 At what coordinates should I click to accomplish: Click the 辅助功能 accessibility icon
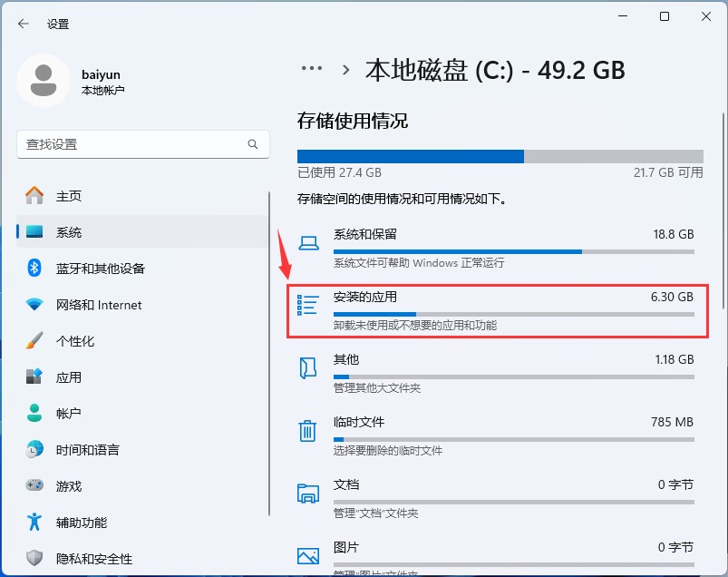(x=34, y=522)
